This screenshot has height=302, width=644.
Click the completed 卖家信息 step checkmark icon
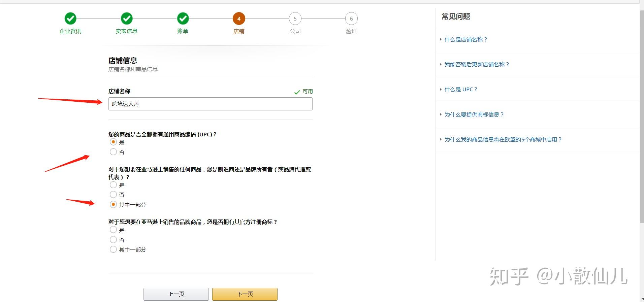(127, 19)
